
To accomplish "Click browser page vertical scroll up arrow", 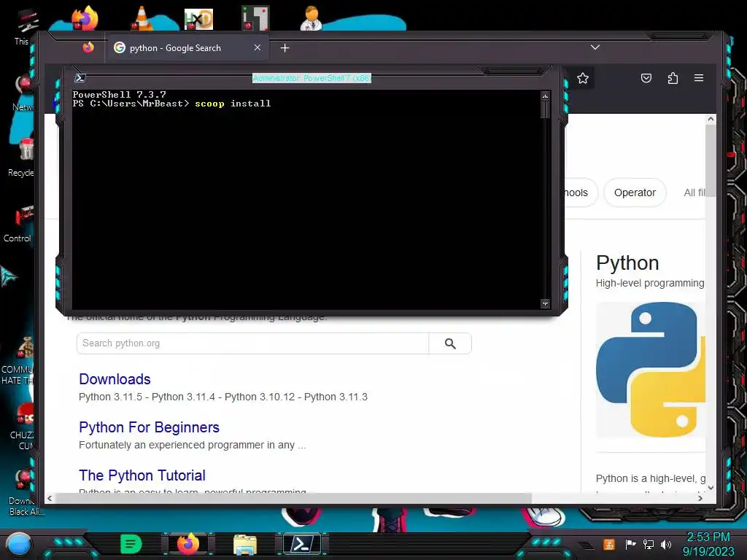I will pyautogui.click(x=711, y=119).
